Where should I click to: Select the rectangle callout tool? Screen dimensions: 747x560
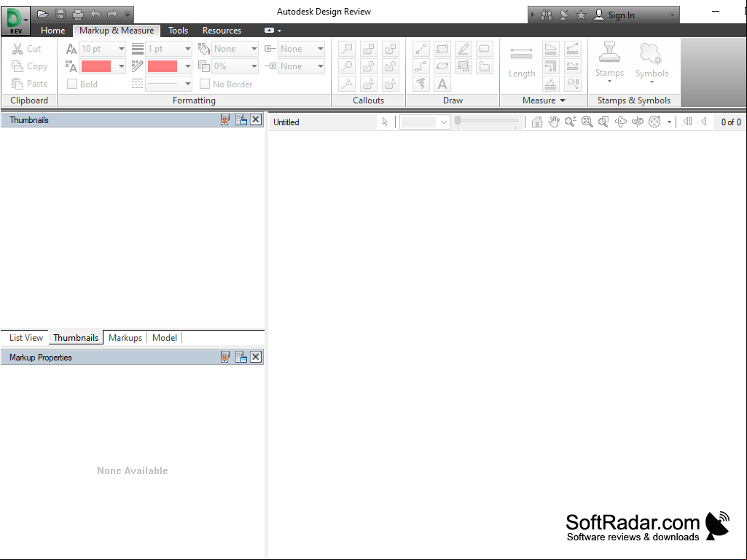[348, 49]
